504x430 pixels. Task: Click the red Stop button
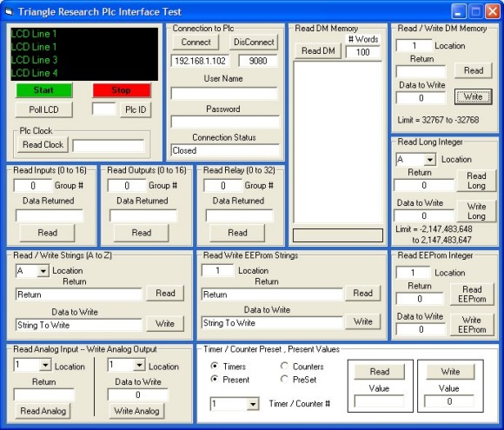point(122,90)
